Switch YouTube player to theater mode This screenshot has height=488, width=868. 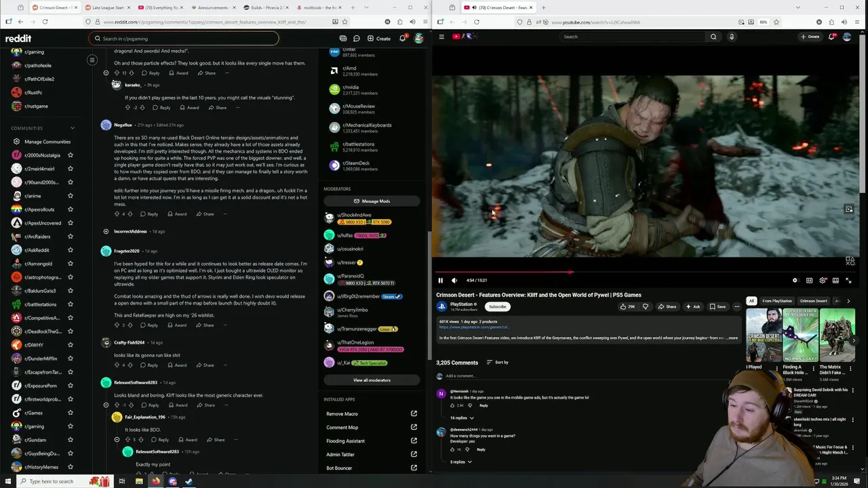pyautogui.click(x=835, y=280)
